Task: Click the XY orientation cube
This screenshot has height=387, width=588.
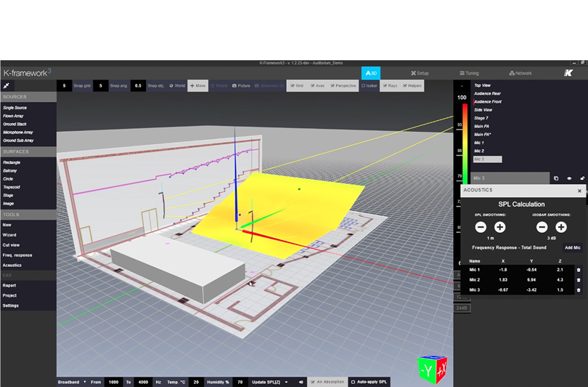Action: point(432,370)
